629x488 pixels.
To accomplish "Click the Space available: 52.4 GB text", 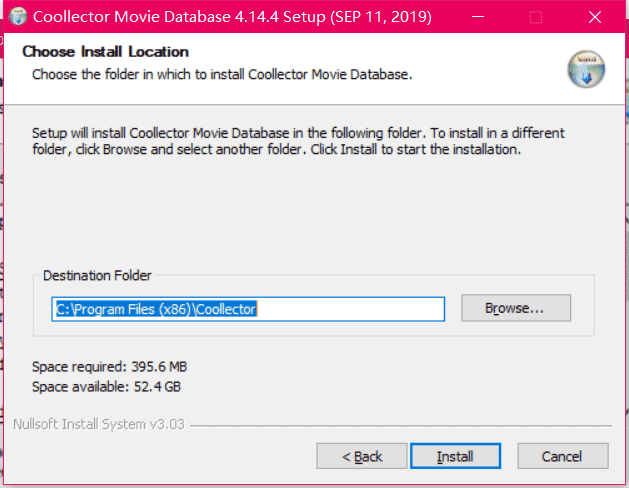I will point(106,387).
